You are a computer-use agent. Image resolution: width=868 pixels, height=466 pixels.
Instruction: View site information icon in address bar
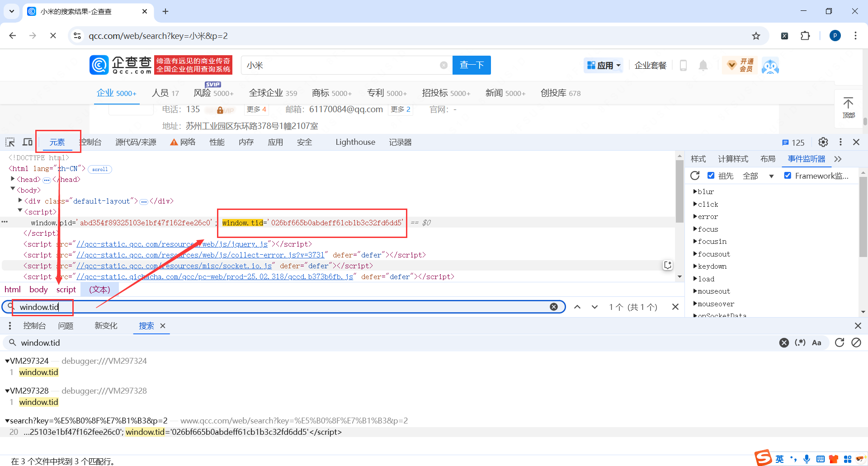pos(77,36)
